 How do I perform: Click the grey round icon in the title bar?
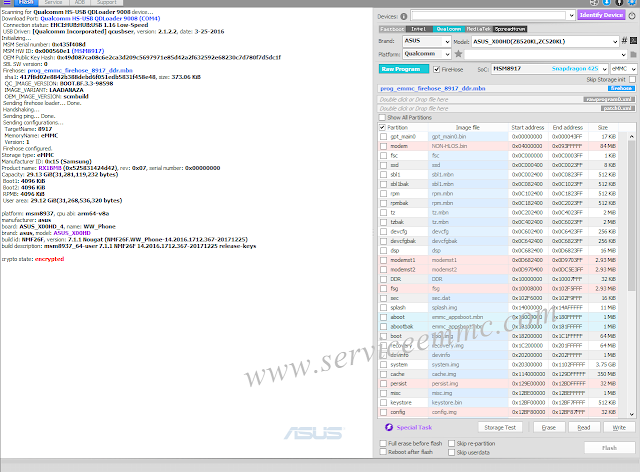pos(594,2)
